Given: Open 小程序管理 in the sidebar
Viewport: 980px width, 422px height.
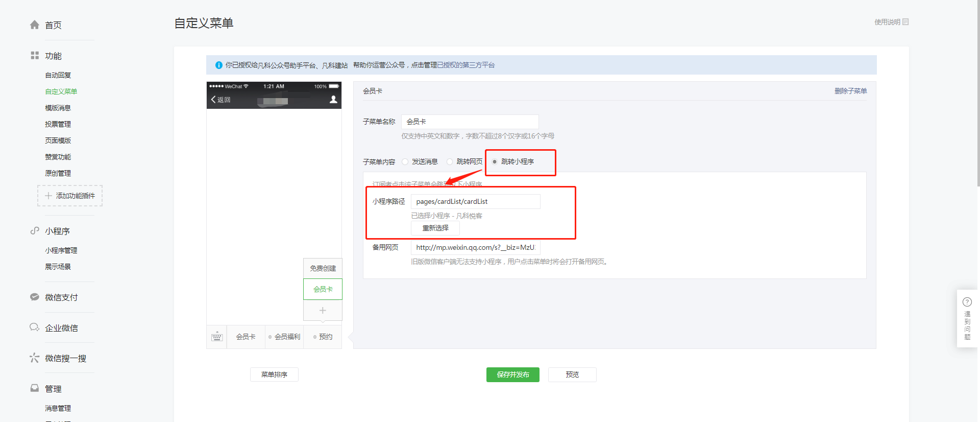Looking at the screenshot, I should coord(61,250).
